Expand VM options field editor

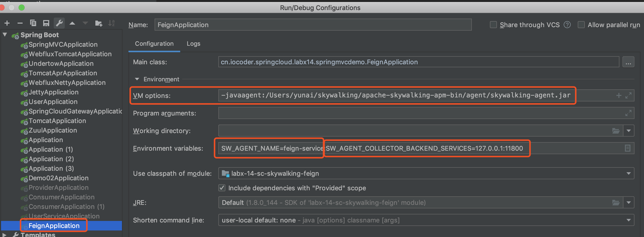click(628, 95)
